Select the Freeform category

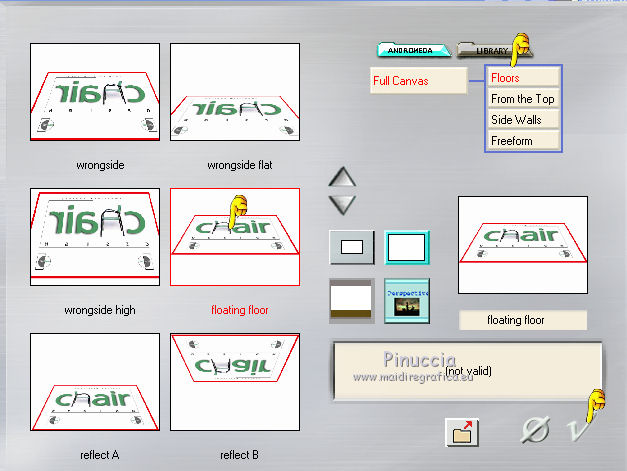pos(523,141)
